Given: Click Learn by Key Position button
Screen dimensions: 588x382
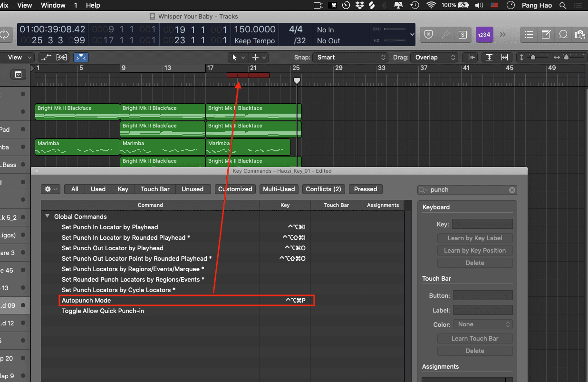Looking at the screenshot, I should tap(475, 250).
